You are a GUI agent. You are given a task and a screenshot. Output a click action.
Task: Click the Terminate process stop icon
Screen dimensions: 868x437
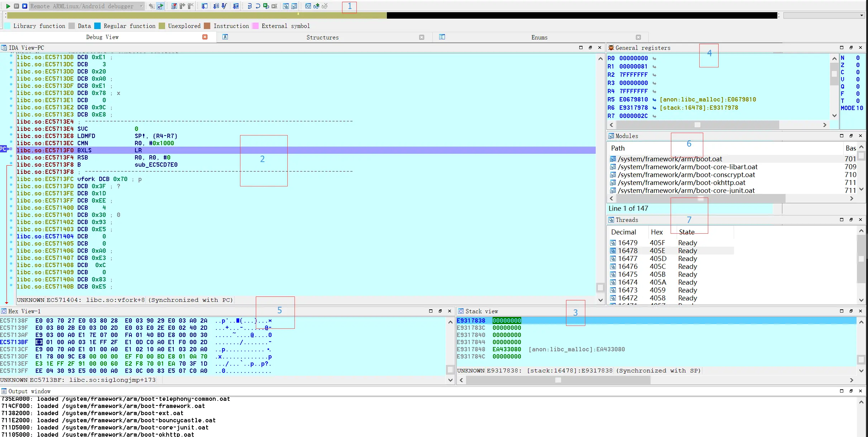[x=24, y=6]
